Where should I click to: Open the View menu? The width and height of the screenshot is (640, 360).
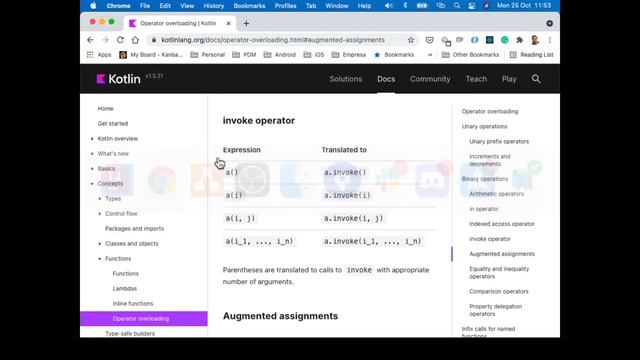pyautogui.click(x=187, y=6)
